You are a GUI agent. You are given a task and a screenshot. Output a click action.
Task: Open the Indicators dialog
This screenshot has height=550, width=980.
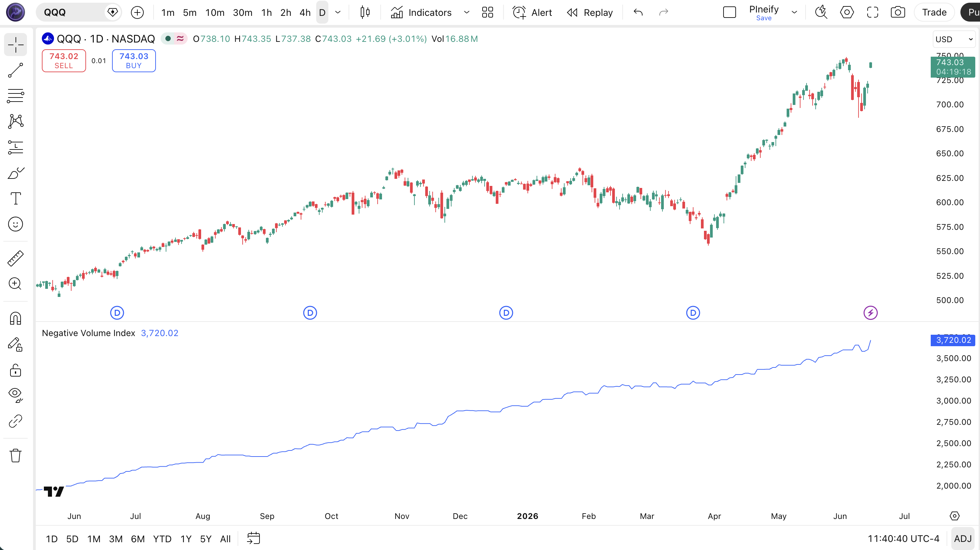click(x=421, y=12)
